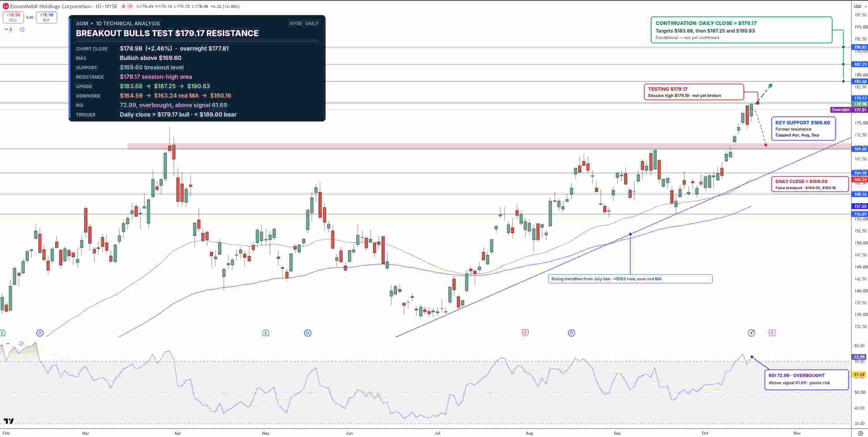
Task: Open the green E earnings marker near May
Action: [x=265, y=333]
